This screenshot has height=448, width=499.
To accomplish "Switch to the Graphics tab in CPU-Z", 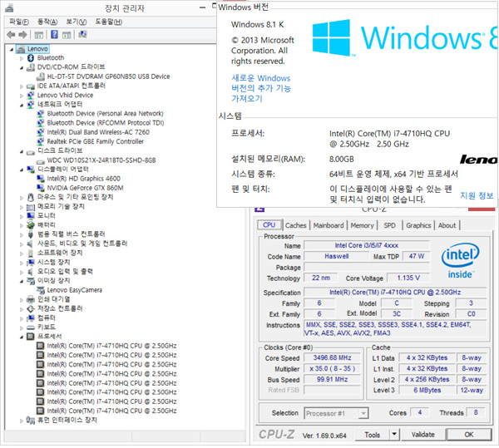I will [x=418, y=226].
